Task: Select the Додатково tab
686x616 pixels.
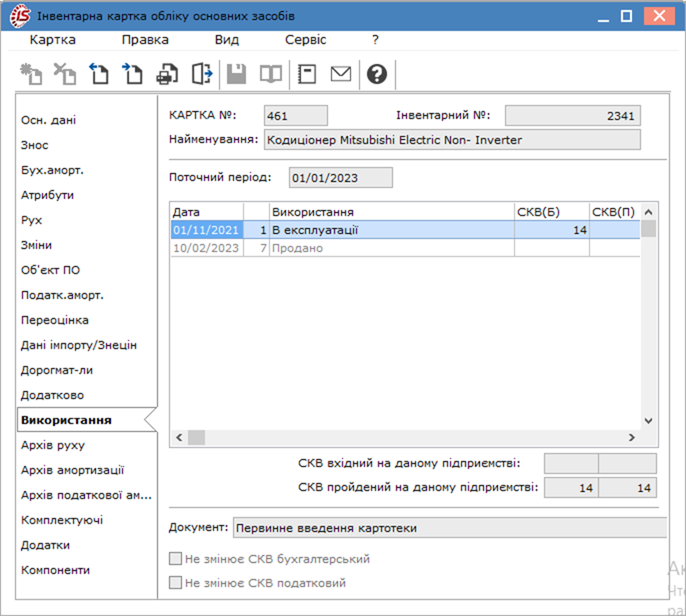Action: pyautogui.click(x=52, y=395)
